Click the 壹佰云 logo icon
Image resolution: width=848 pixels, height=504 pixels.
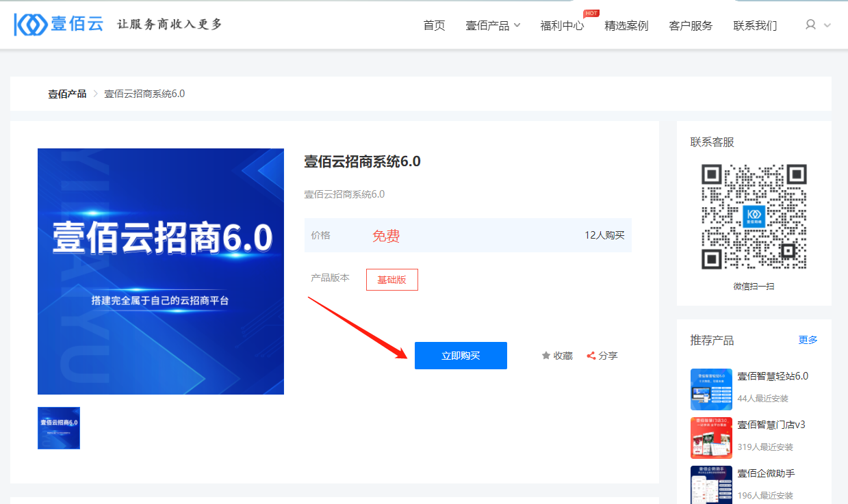coord(31,25)
